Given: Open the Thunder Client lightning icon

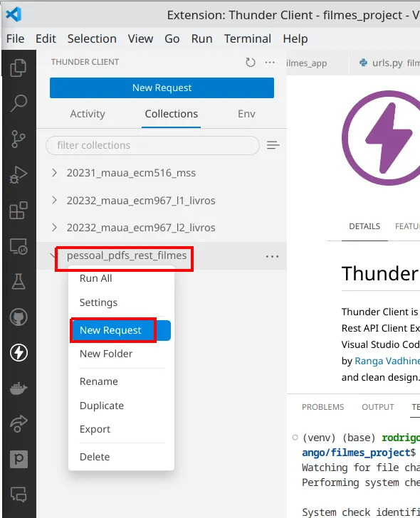Looking at the screenshot, I should [x=19, y=352].
